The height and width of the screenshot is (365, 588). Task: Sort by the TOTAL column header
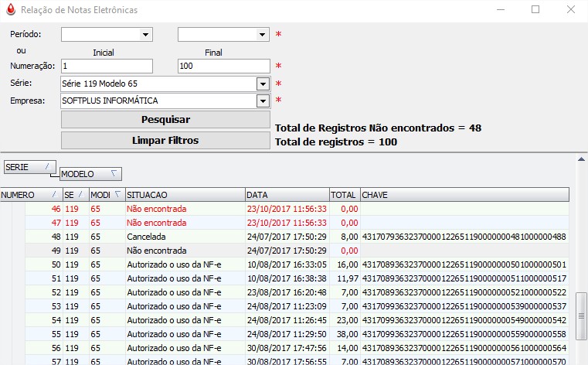345,195
